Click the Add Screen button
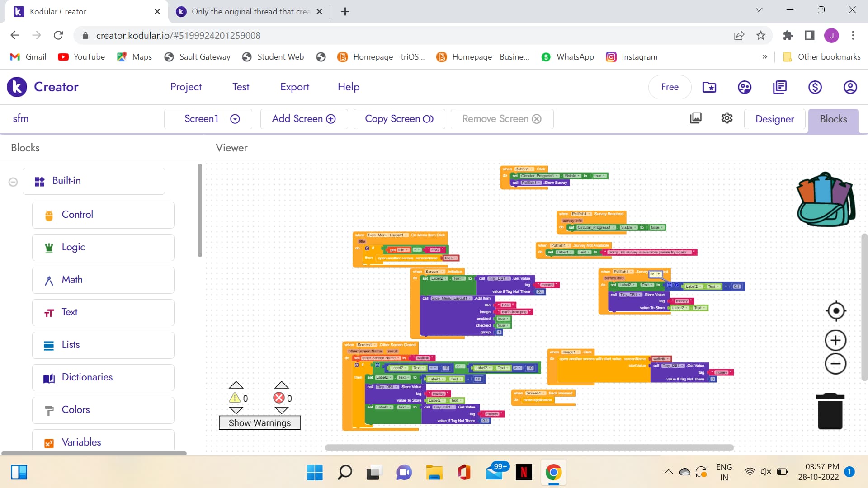 pyautogui.click(x=304, y=119)
